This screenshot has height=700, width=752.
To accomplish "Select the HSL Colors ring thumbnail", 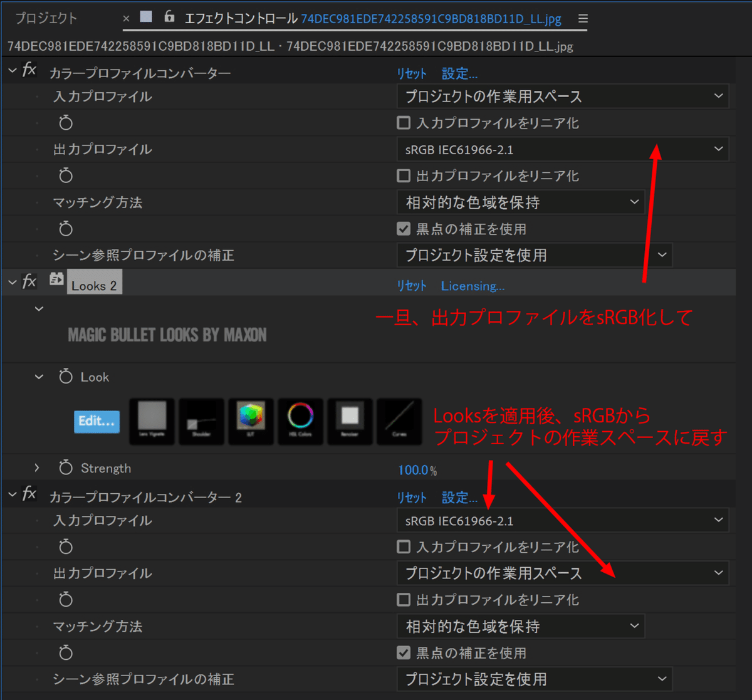I will point(300,421).
